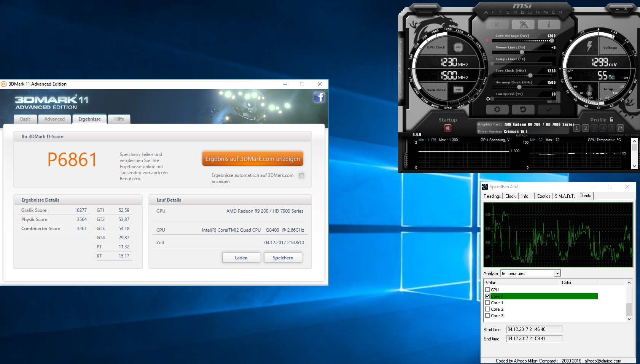Check Core 1 in SpeedFan chart list
Viewport: 640px width, 364px height.
(488, 303)
